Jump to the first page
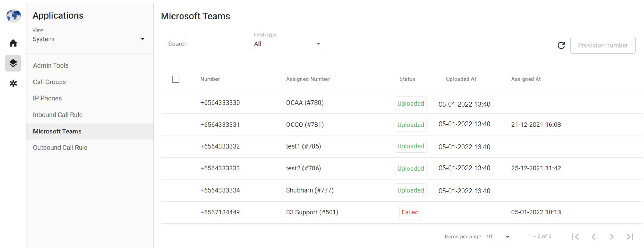The image size is (644, 250). pos(575,237)
